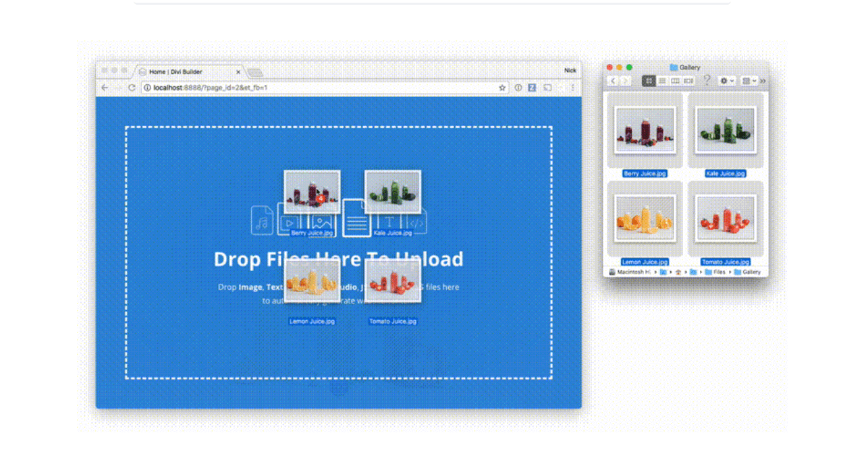Click the text file icon in drop zone
Screen dimensions: 868x466
pos(356,221)
